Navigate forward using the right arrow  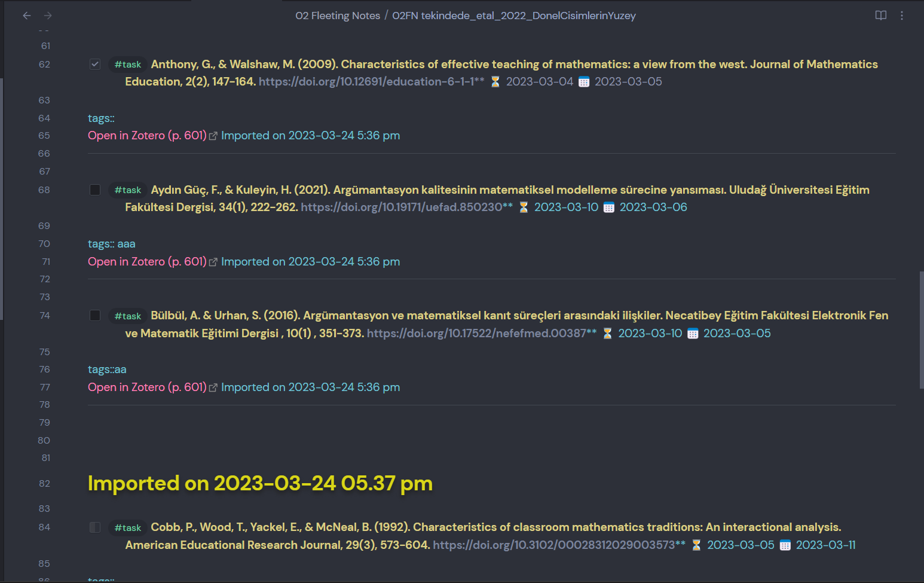point(48,16)
